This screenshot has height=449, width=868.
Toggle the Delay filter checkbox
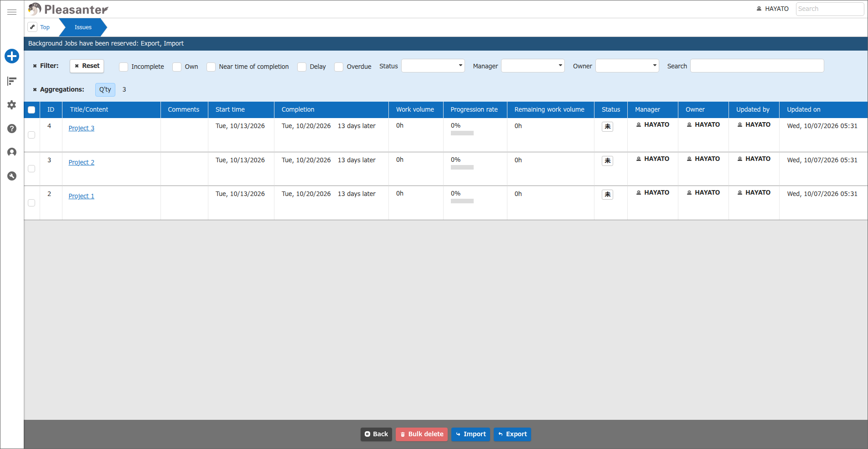302,67
